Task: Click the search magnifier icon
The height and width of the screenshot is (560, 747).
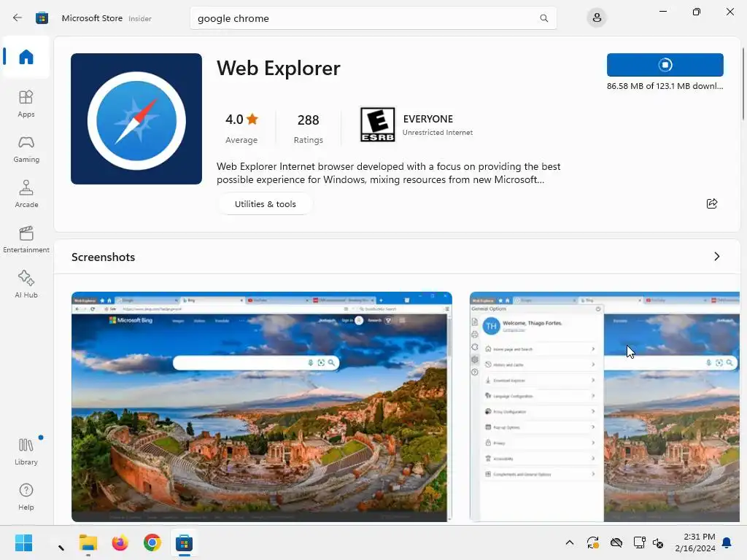Action: (x=543, y=18)
